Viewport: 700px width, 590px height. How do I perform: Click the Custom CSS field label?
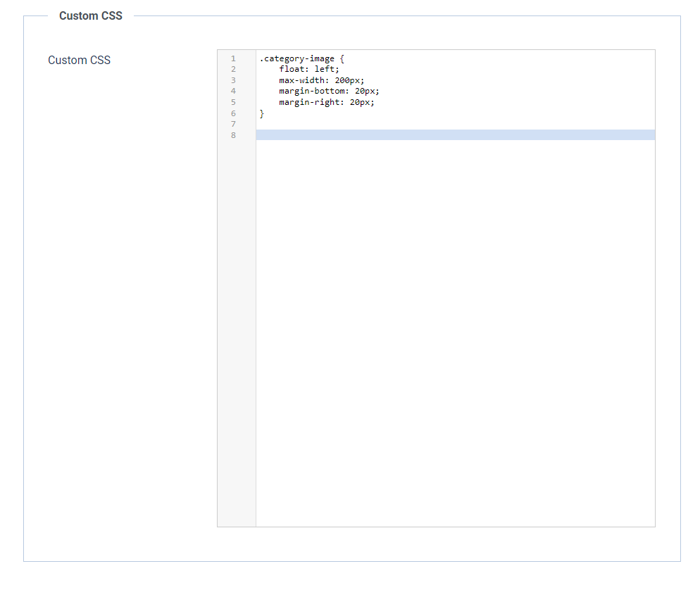click(x=79, y=61)
